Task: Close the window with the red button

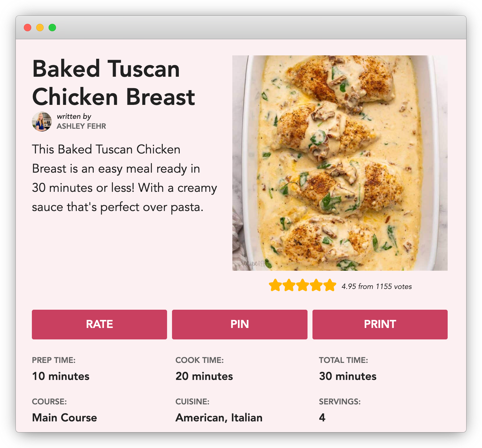Action: pyautogui.click(x=28, y=28)
